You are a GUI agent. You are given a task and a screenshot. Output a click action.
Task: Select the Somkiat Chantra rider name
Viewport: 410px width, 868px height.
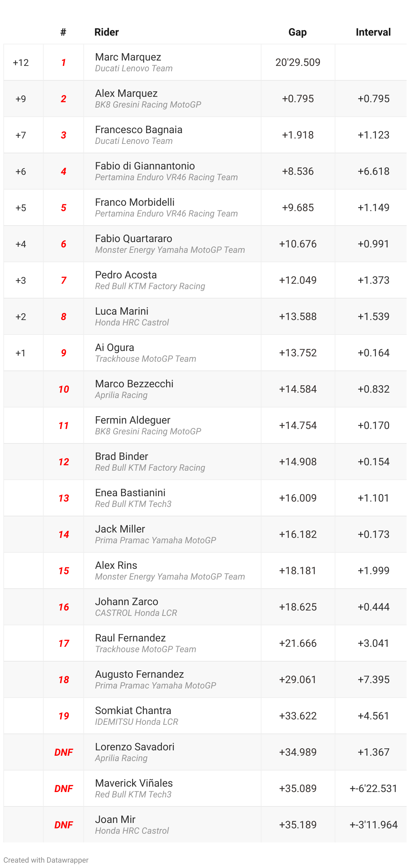point(133,710)
